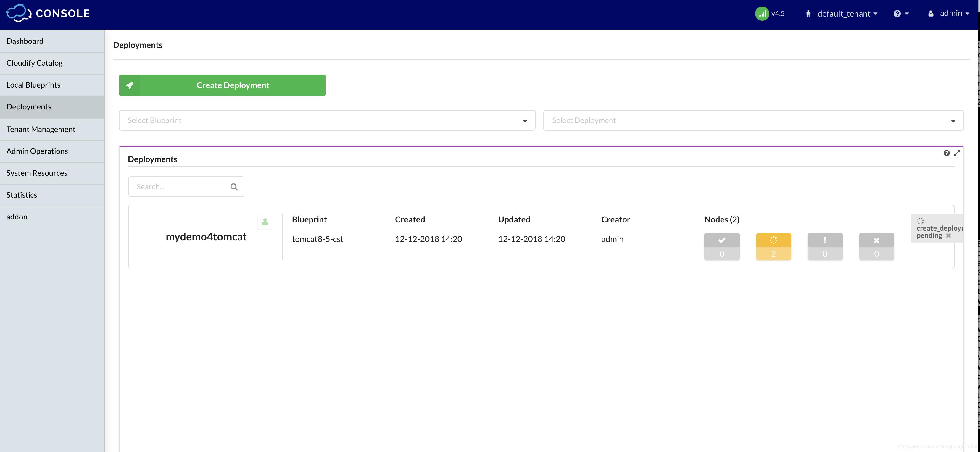Click the rocket/deploy icon on Create Deployment

[129, 85]
